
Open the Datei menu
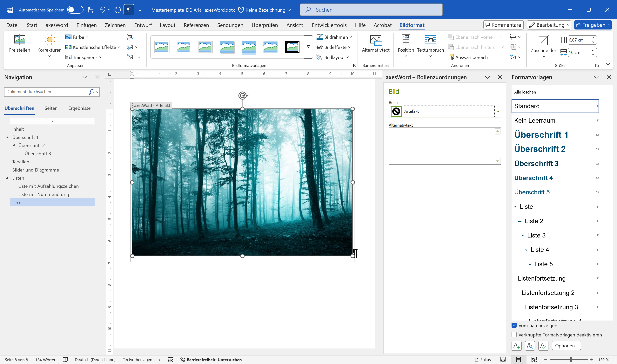pos(12,25)
